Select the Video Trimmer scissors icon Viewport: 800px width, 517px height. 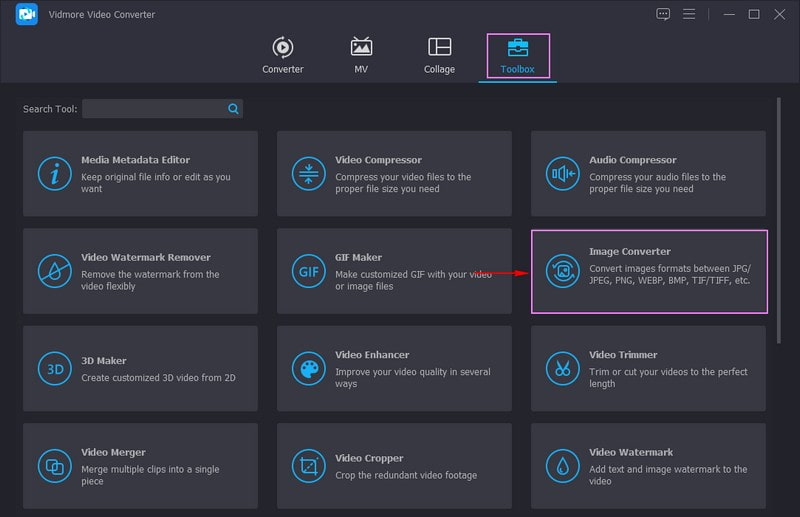[562, 368]
